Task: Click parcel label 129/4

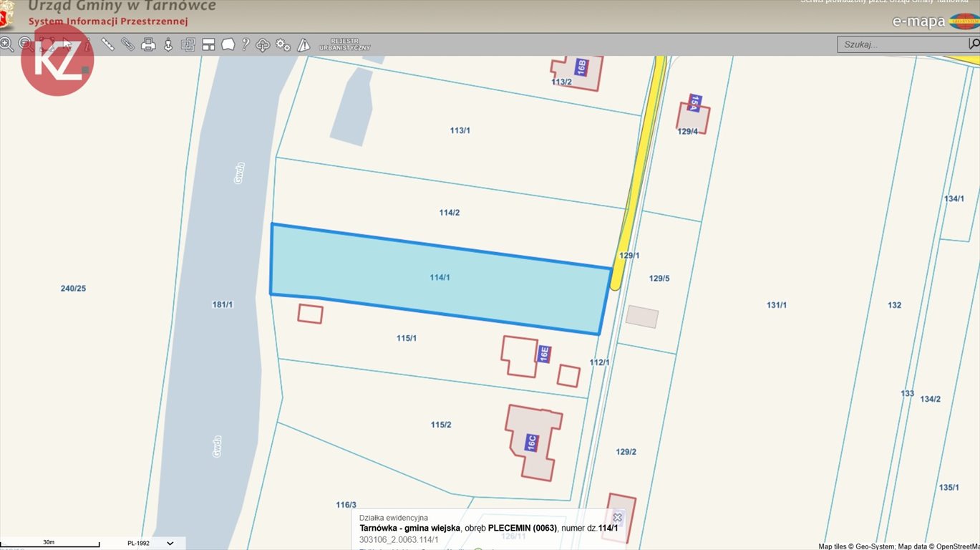Action: [688, 131]
